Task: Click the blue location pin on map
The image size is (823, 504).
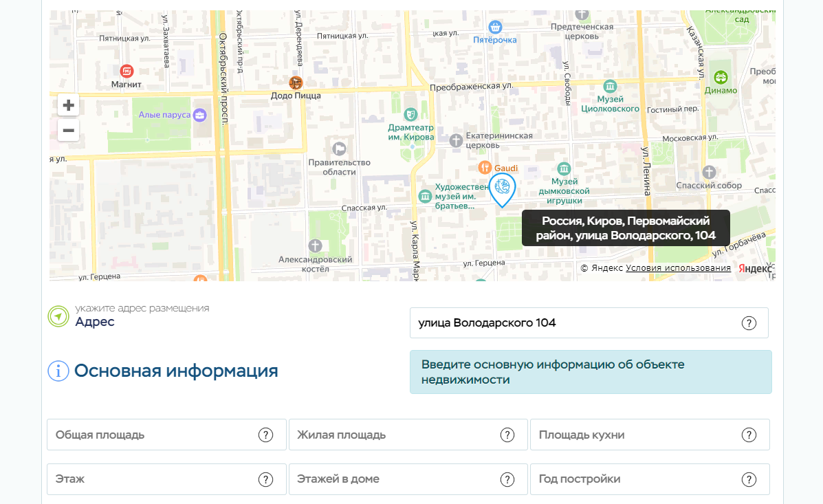Action: click(502, 188)
